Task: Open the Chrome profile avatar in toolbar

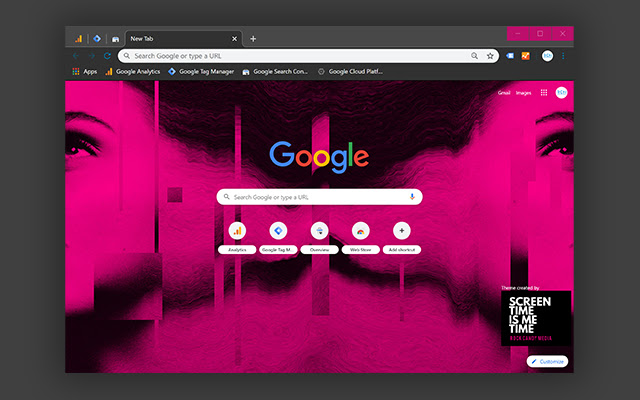Action: (547, 56)
